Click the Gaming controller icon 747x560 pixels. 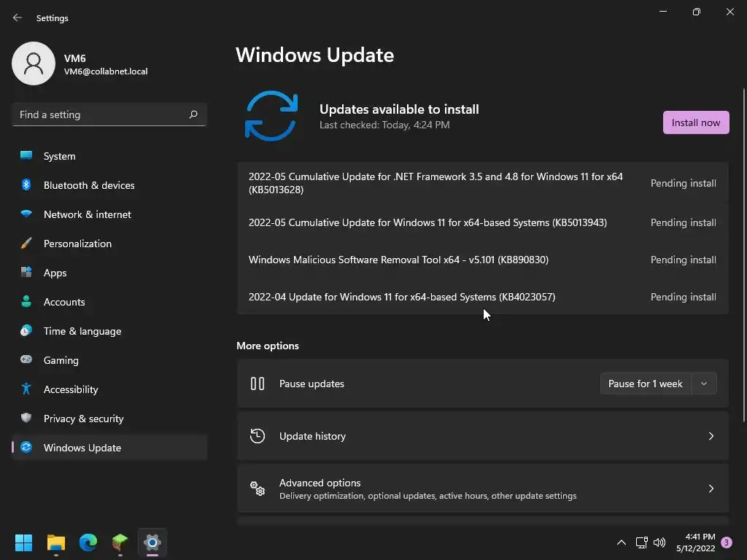pyautogui.click(x=26, y=359)
